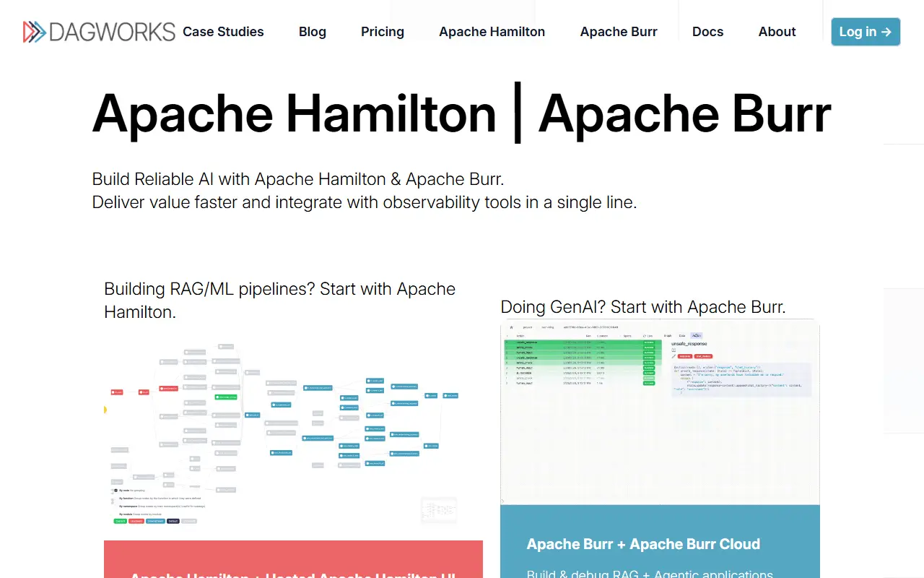The image size is (924, 578).
Task: Open the Apache Burr UI screenshot
Action: [660, 412]
